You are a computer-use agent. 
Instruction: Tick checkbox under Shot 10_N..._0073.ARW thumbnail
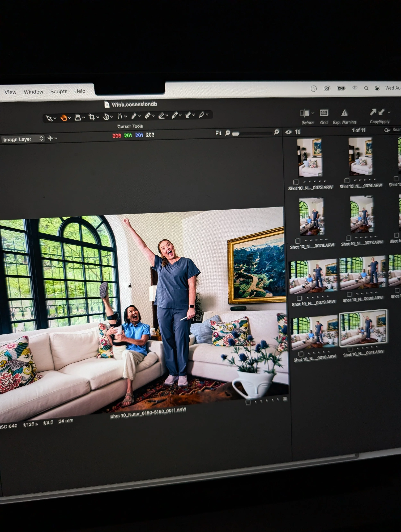click(296, 182)
